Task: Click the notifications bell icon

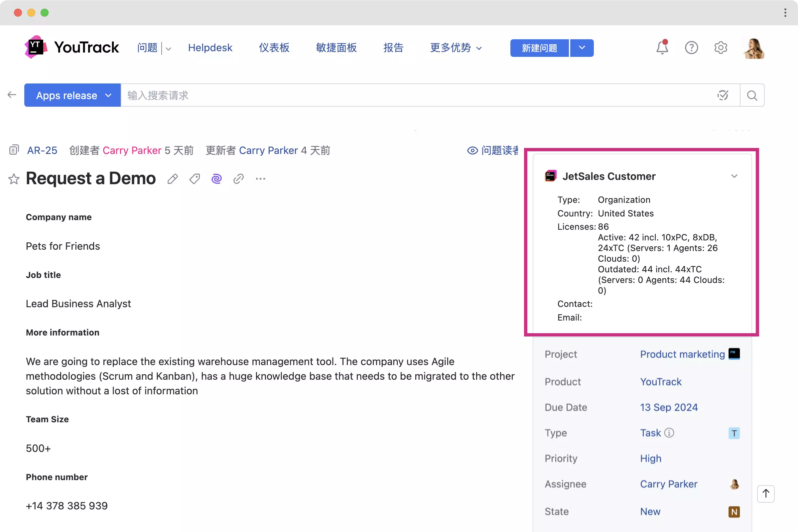Action: coord(662,48)
